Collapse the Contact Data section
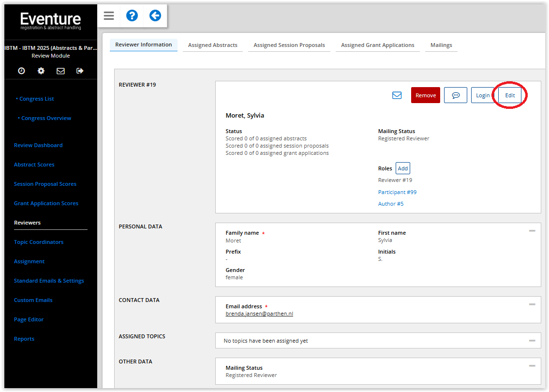 [x=532, y=304]
